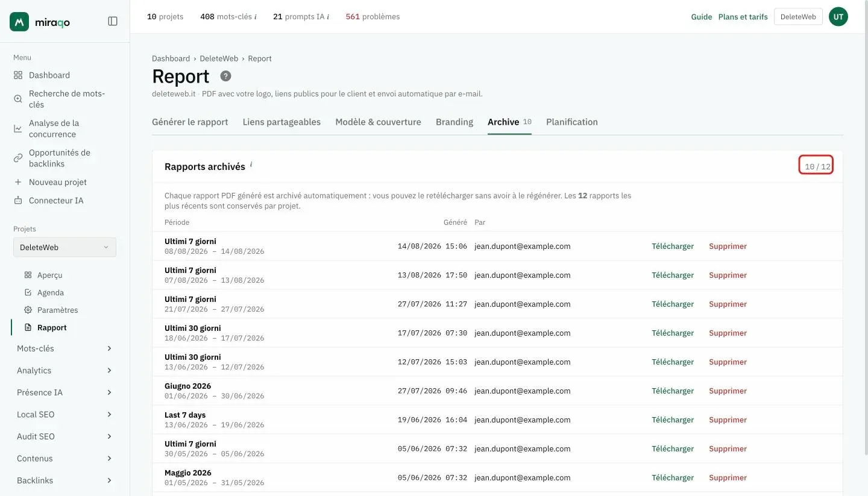Viewport: 868px width, 496px height.
Task: Click the Dashboard breadcrumb link
Action: click(x=171, y=58)
